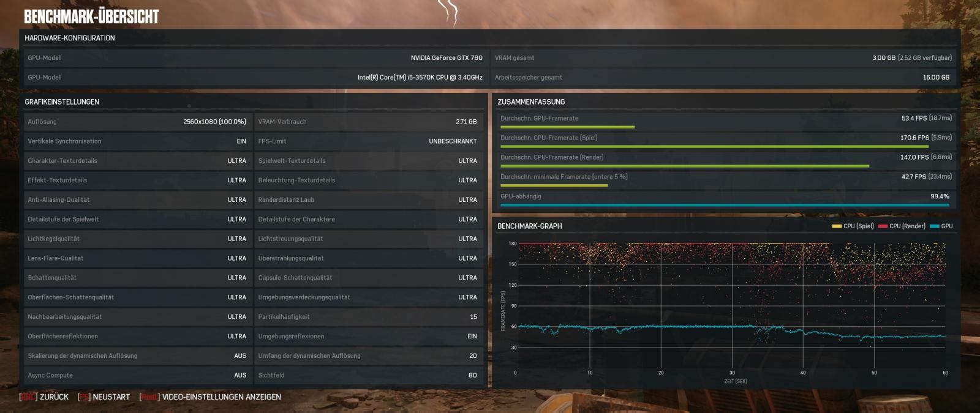
Task: Select the Beleuchtung-Texturdetails row
Action: (368, 180)
